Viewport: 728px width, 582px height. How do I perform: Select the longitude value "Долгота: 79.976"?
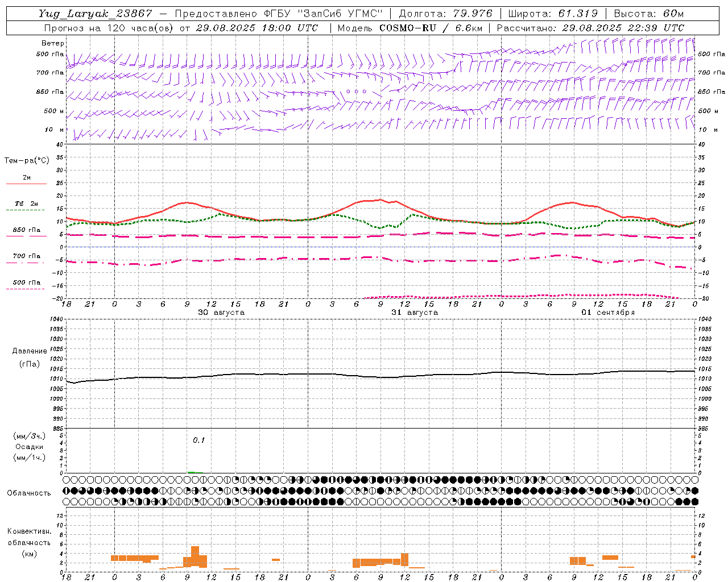point(445,14)
